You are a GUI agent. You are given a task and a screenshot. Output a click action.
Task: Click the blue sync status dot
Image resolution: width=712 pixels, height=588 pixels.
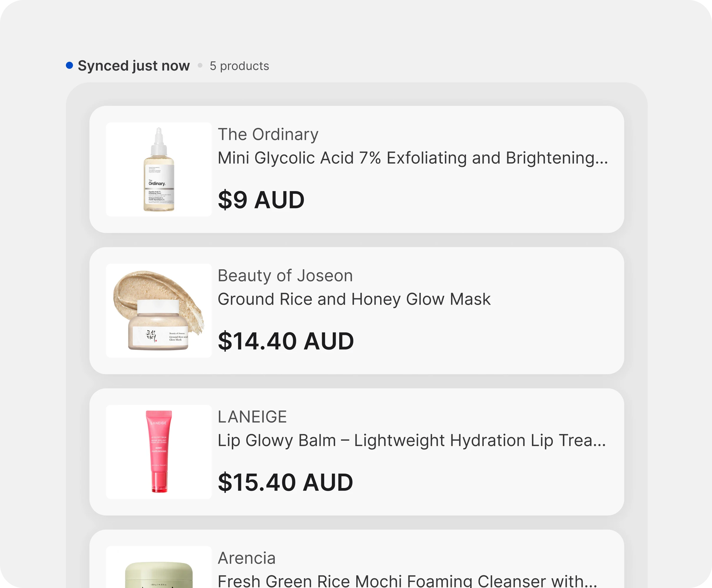pos(69,65)
